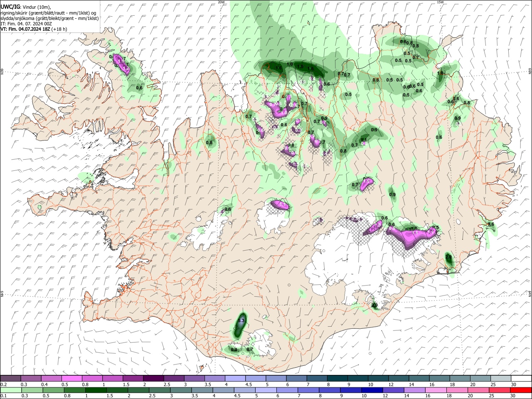Click the "UWC/IG: Vindur (10m)," title line
The width and height of the screenshot is (532, 399).
[25, 7]
